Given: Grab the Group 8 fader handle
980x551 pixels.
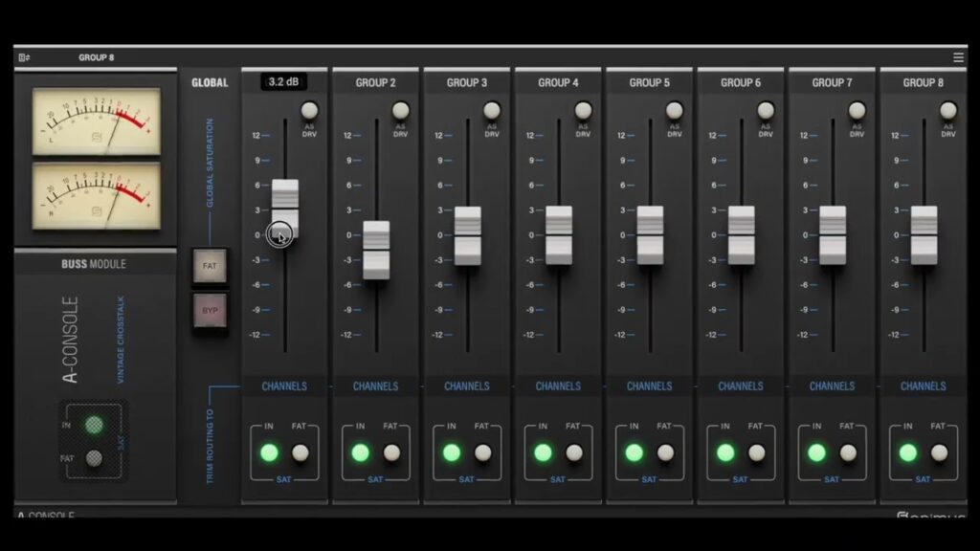Looking at the screenshot, I should pyautogui.click(x=924, y=235).
